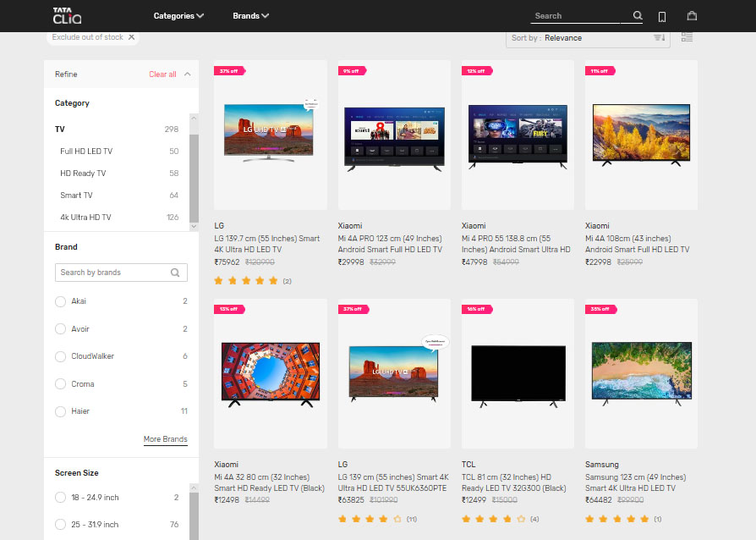Screen dimensions: 756x540
Task: Open Samsung 123 cm Smart 4K TV title
Action: coord(635,482)
